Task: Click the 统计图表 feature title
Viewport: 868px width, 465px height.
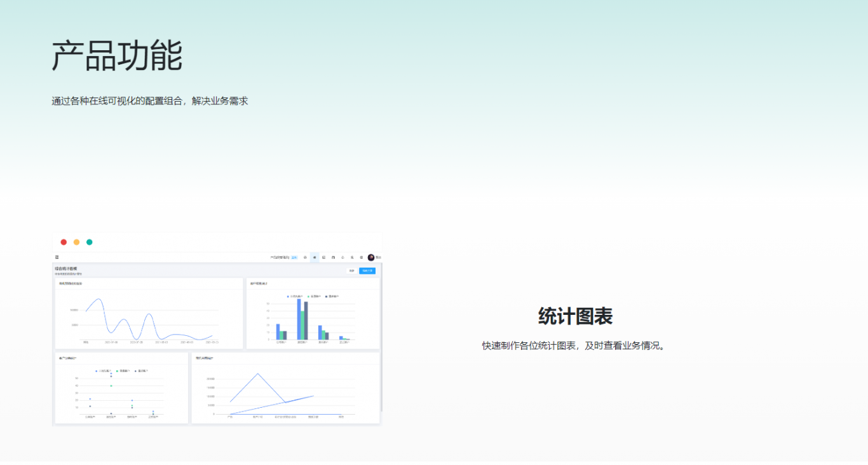Action: coord(575,316)
